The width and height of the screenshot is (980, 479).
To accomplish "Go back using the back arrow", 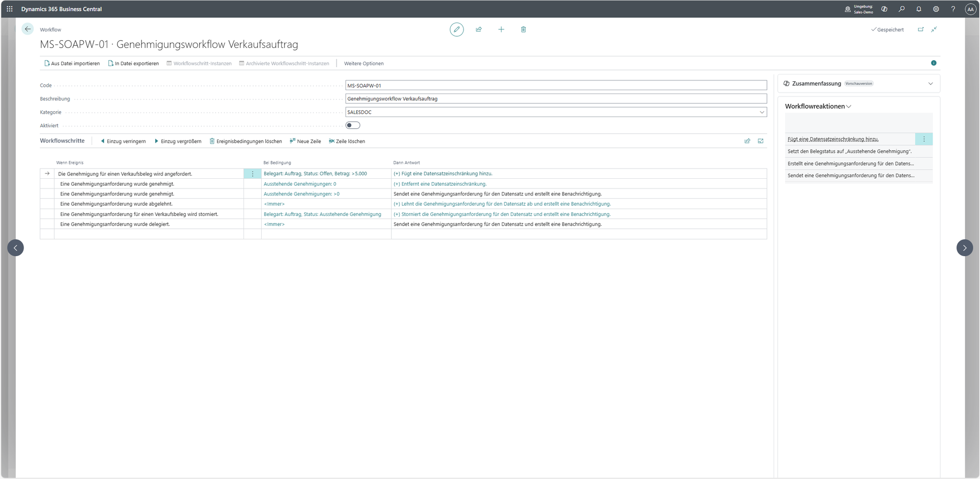I will (28, 29).
